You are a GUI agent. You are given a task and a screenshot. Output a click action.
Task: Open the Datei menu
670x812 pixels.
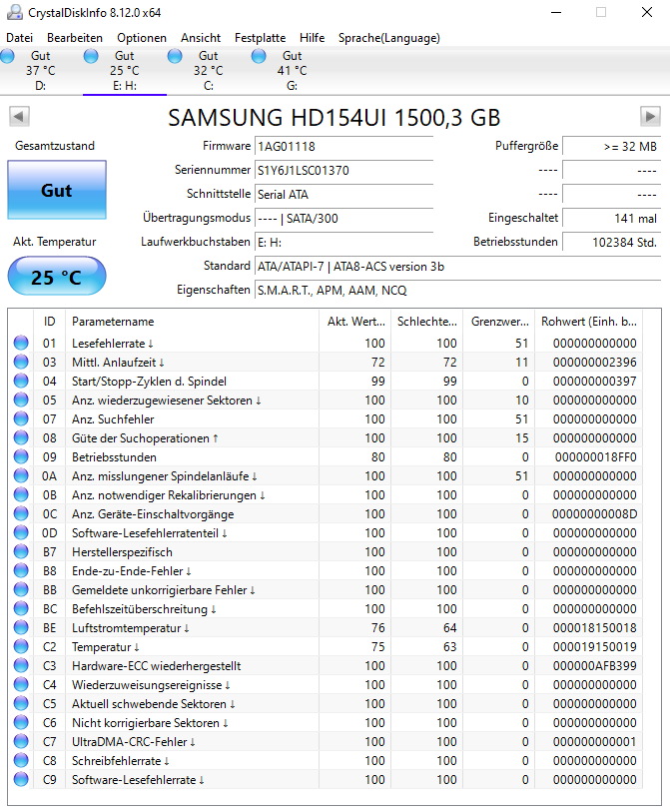click(20, 38)
